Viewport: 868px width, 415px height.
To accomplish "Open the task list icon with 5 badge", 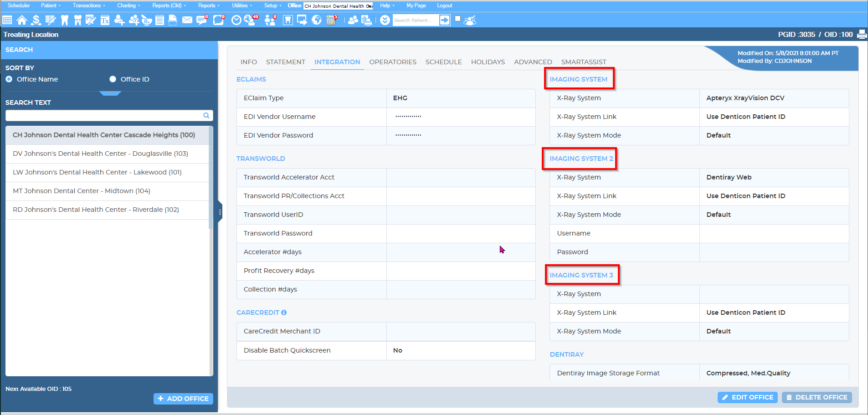I will click(x=332, y=20).
